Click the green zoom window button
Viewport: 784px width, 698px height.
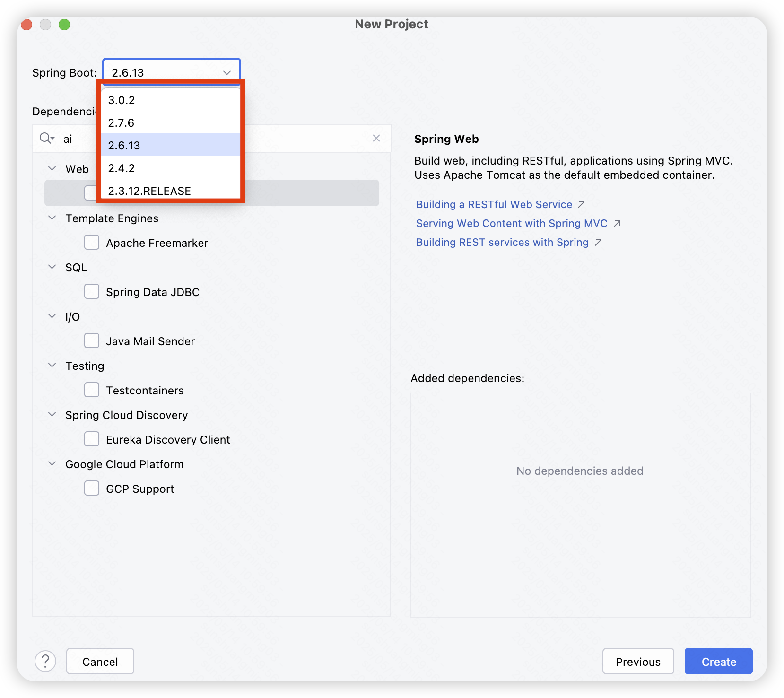coord(64,24)
